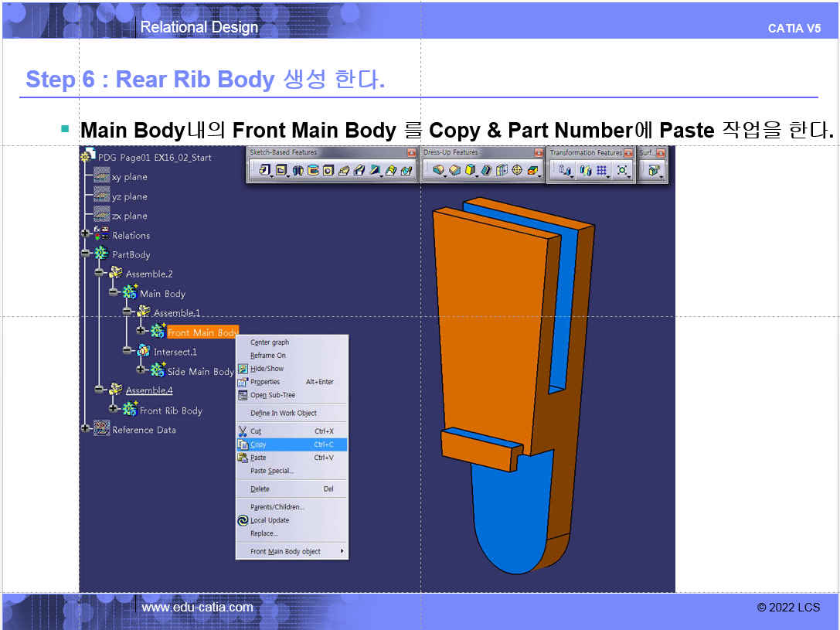Select the Edge Fillet tool
Image resolution: width=840 pixels, height=630 pixels.
pyautogui.click(x=438, y=170)
